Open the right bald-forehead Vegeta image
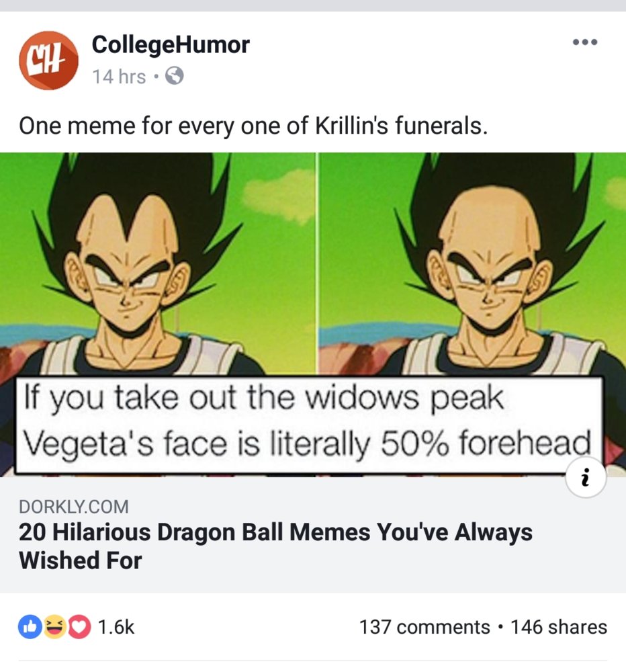The height and width of the screenshot is (672, 626). coord(472,262)
